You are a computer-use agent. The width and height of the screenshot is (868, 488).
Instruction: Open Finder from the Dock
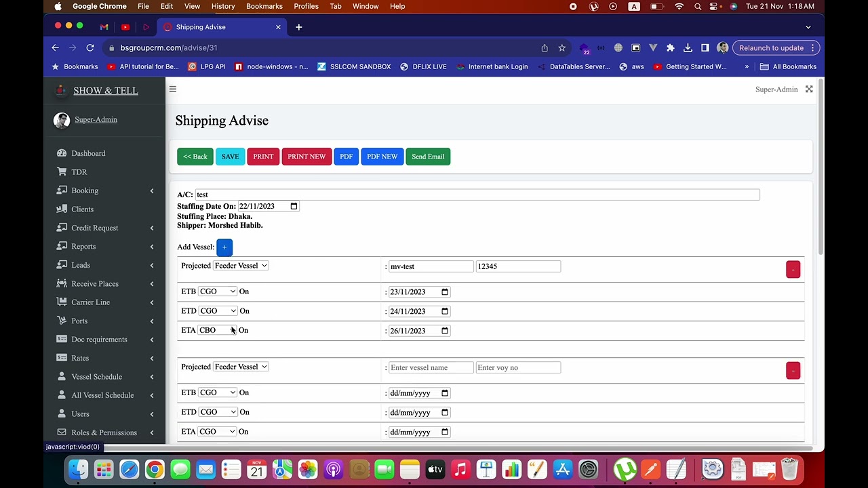tap(78, 469)
